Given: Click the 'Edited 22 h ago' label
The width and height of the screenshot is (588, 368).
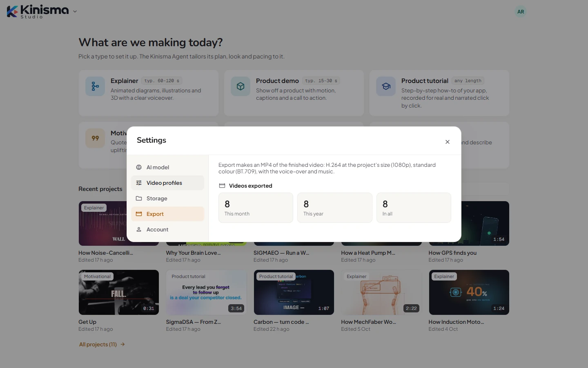Looking at the screenshot, I should [x=271, y=329].
